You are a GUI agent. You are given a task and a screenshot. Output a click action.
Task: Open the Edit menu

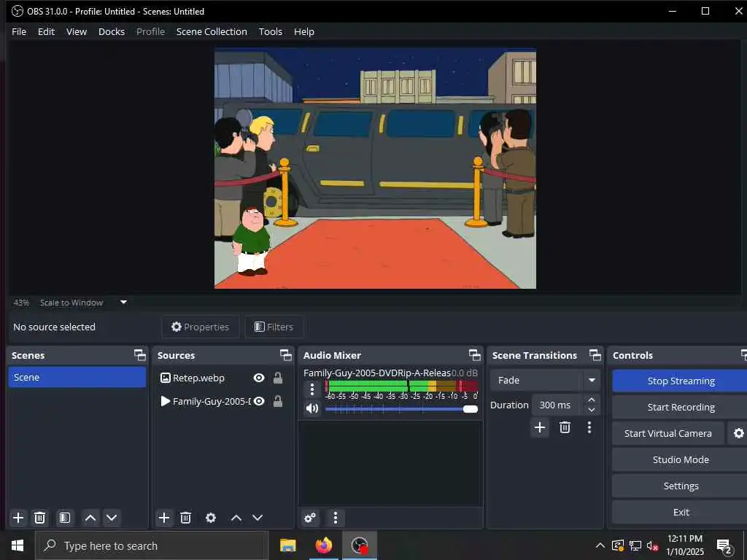tap(46, 31)
